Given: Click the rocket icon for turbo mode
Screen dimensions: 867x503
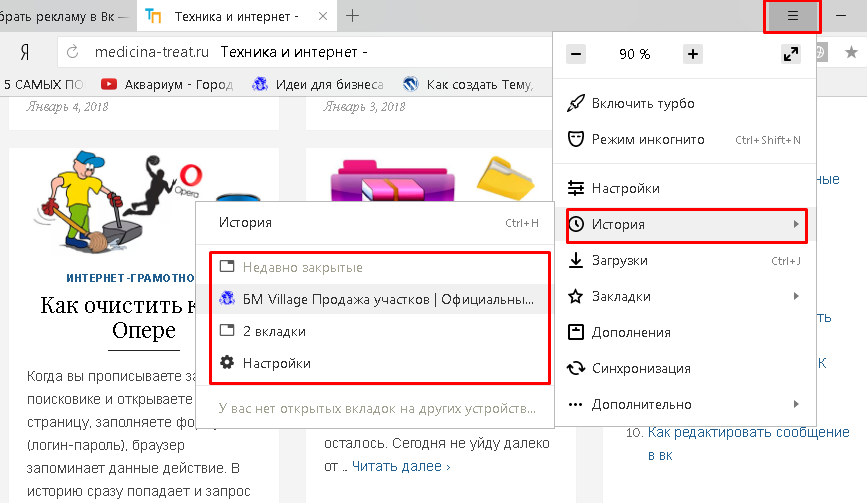Looking at the screenshot, I should point(576,103).
